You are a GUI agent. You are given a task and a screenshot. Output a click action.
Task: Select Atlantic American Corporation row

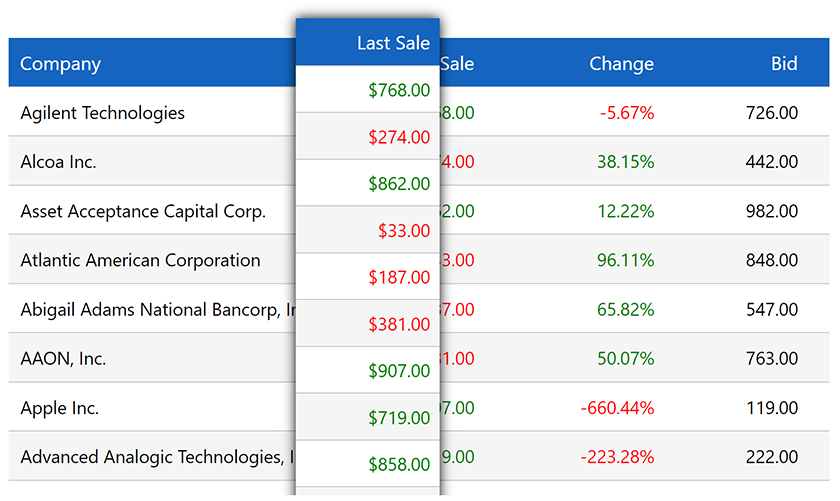(x=140, y=261)
